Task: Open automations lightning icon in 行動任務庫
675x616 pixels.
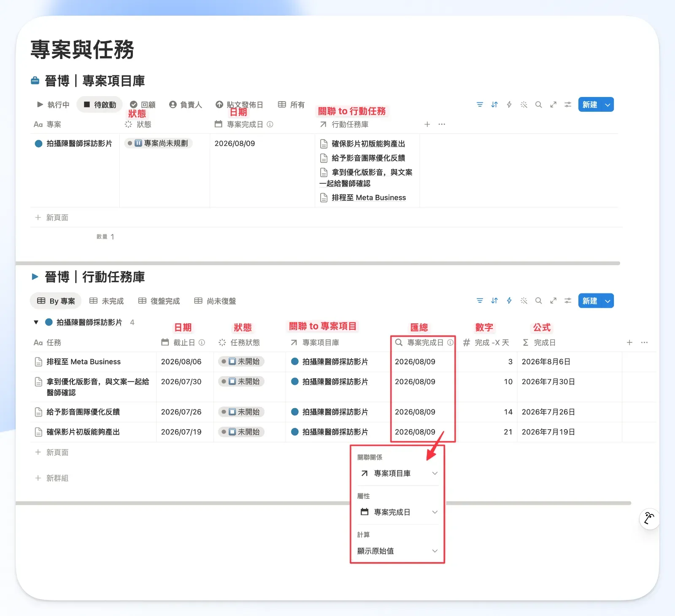Action: pyautogui.click(x=509, y=301)
